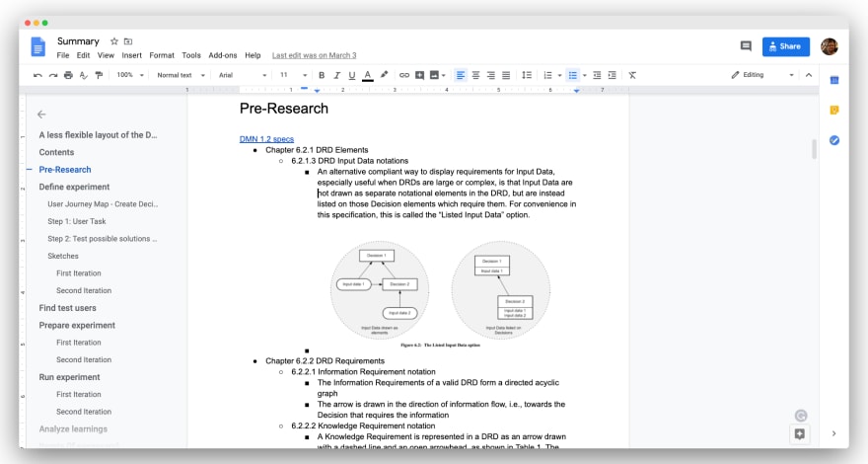Open the zoom level dropdown
This screenshot has height=464, width=868.
[x=130, y=75]
